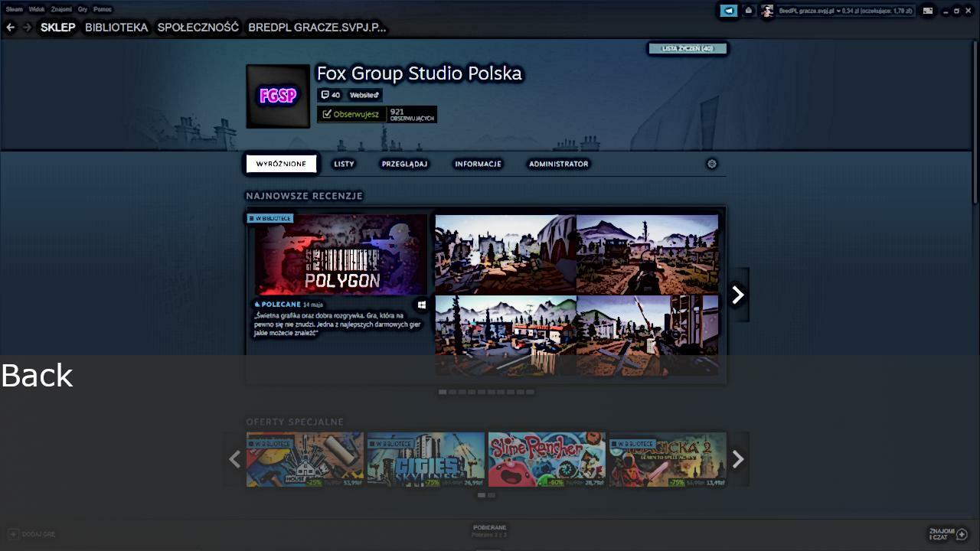Image resolution: width=980 pixels, height=551 pixels.
Task: Select the second special offers page dot
Action: (492, 495)
